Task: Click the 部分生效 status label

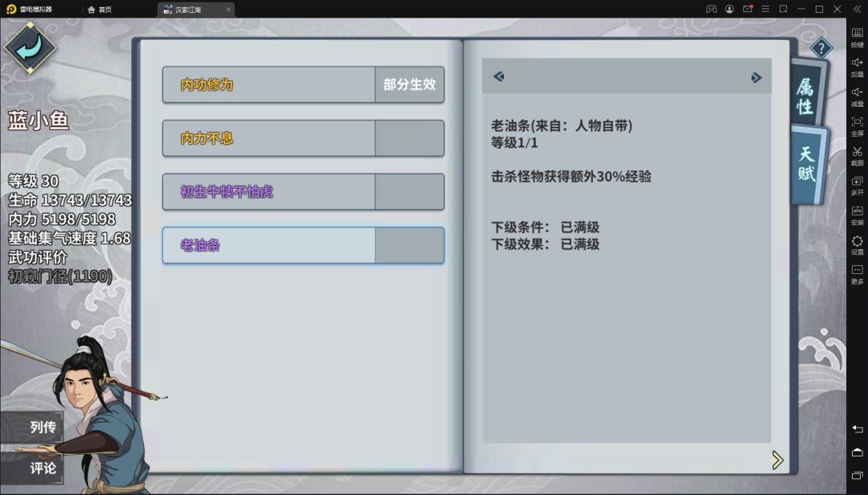Action: click(410, 84)
